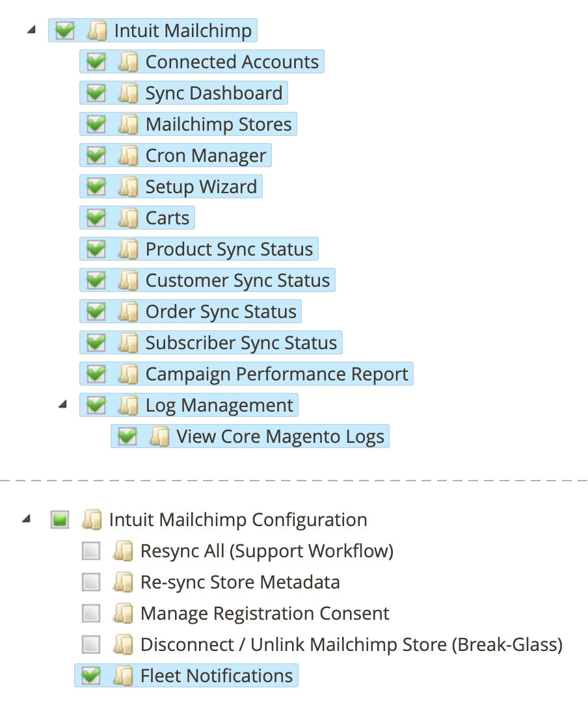The image size is (588, 703).
Task: Click folder icon beside Log Management
Action: click(x=129, y=405)
